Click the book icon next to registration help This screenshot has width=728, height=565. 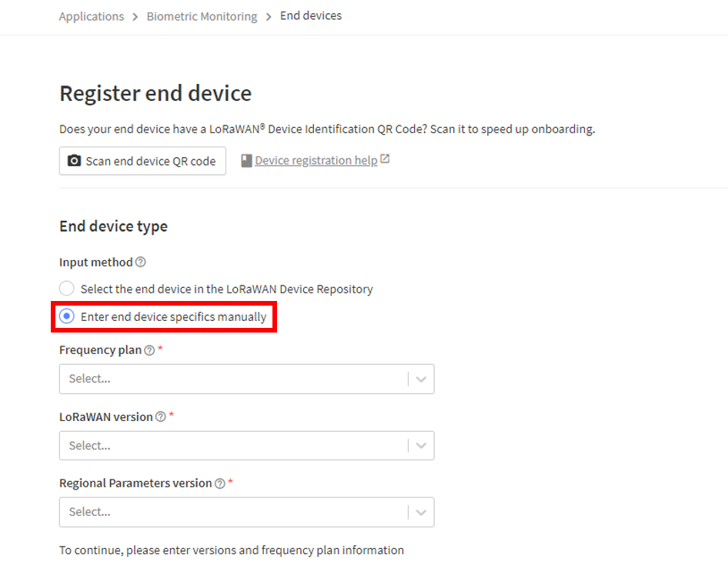click(246, 161)
